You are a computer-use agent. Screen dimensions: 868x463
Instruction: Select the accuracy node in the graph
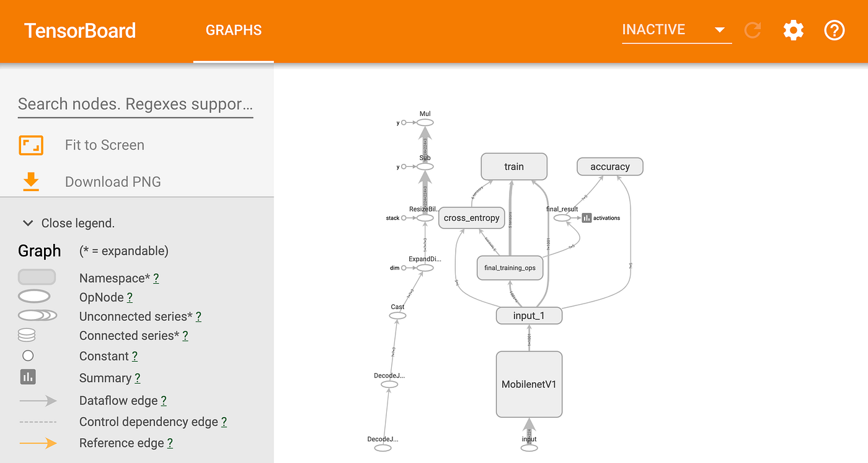pos(609,166)
